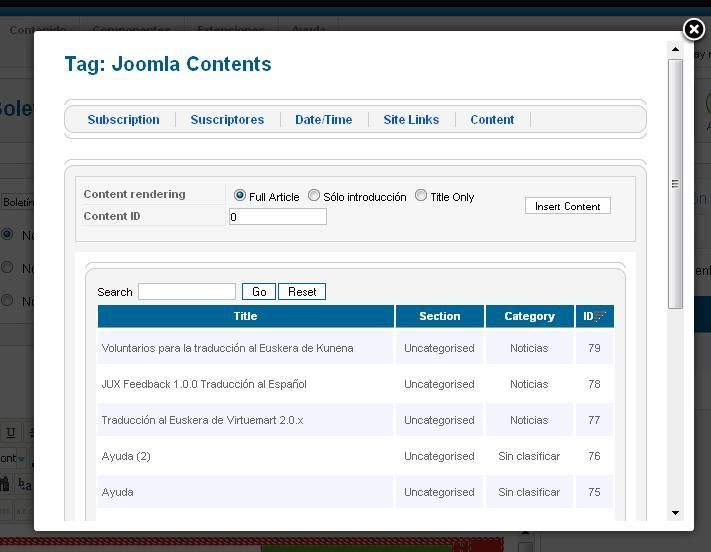Click Sin clasificar category in Ayuda (2) row
The height and width of the screenshot is (552, 711).
click(529, 456)
